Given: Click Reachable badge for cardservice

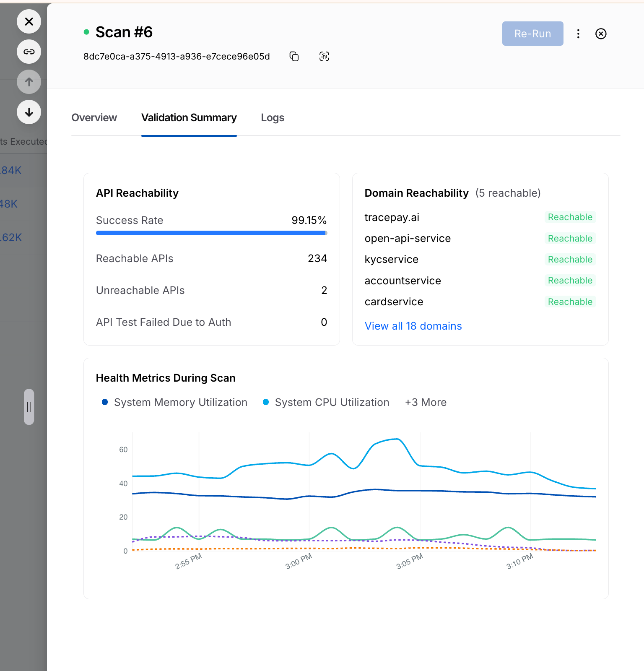Looking at the screenshot, I should coord(570,302).
